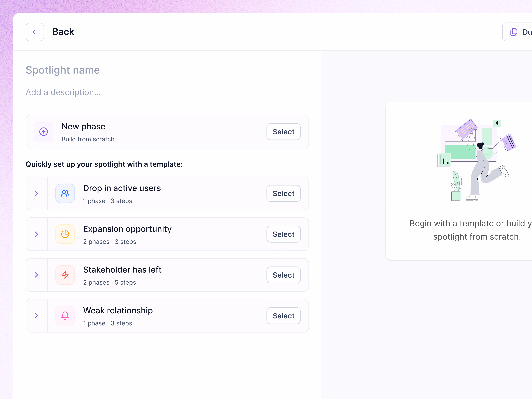Click the 2 phases · 3 steps text
532x399 pixels.
(x=110, y=242)
